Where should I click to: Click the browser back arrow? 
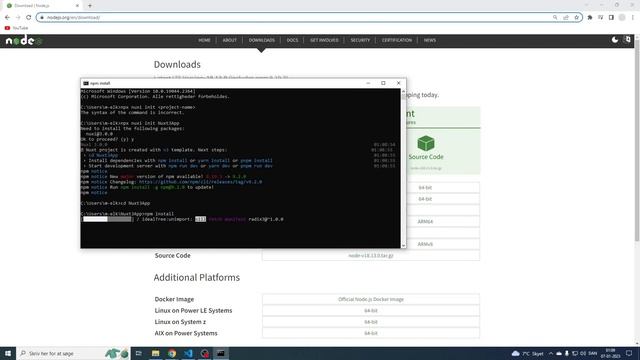[7, 18]
